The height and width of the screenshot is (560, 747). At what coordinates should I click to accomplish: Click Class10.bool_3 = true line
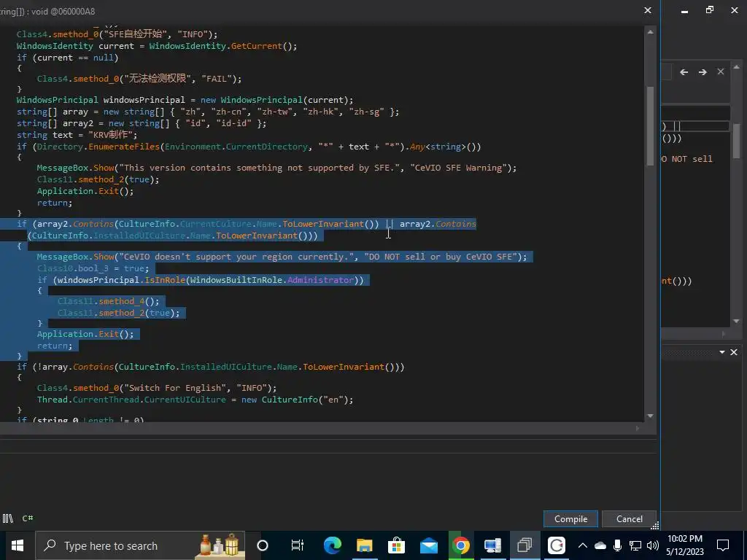93,268
